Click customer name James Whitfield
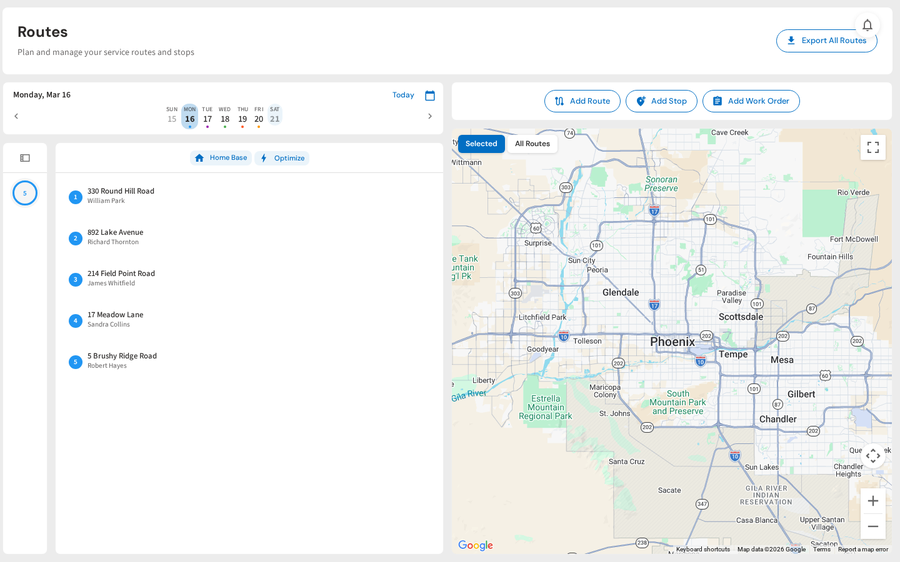Viewport: 900px width, 562px height. point(111,284)
